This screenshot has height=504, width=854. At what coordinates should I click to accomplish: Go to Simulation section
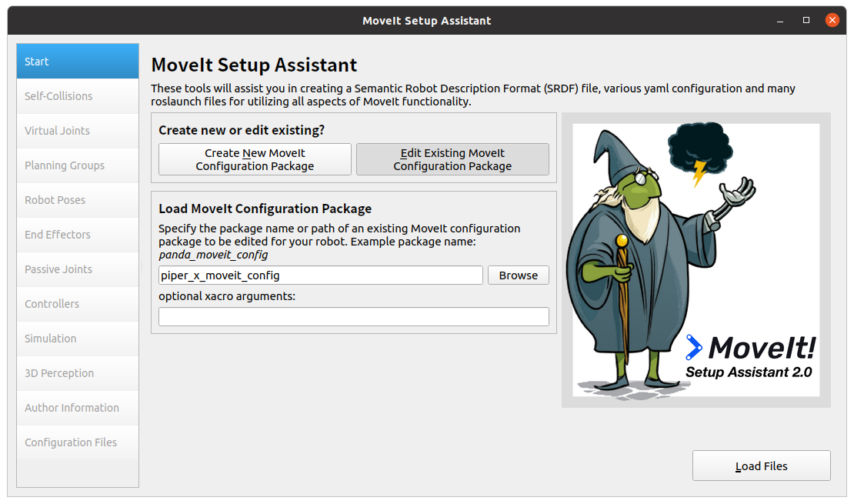tap(78, 339)
